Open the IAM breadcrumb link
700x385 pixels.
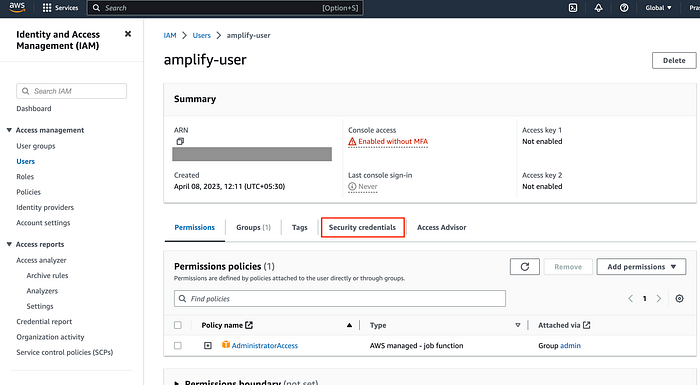[170, 35]
